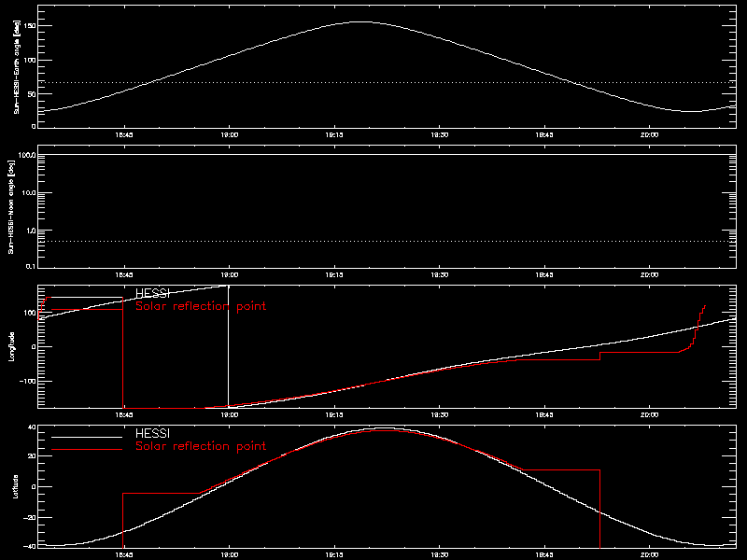
Task: Click the 40 tick on Latitude axis
Action: coord(32,427)
